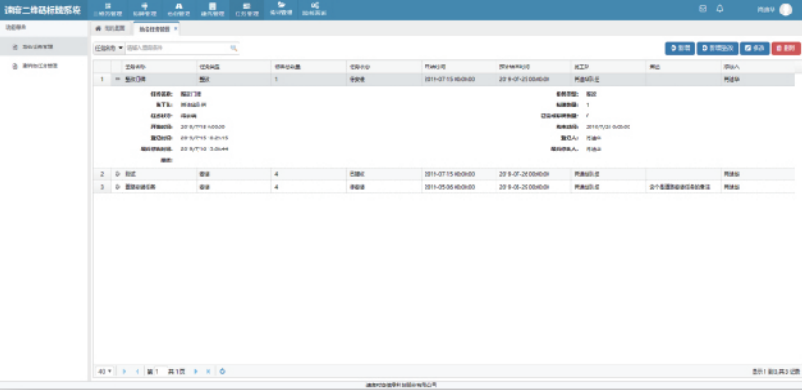Click the document icon of second sidebar item
802x390 pixels.
pyautogui.click(x=15, y=66)
